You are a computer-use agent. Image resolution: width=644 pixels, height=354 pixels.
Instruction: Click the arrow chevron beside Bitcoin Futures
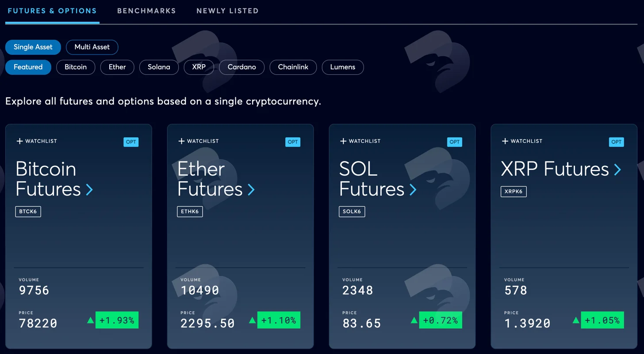pos(89,190)
